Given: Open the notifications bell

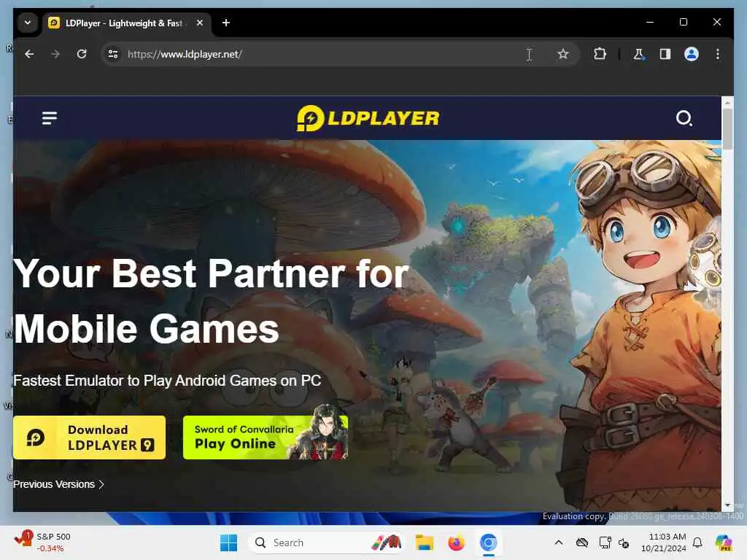Looking at the screenshot, I should pyautogui.click(x=697, y=542).
